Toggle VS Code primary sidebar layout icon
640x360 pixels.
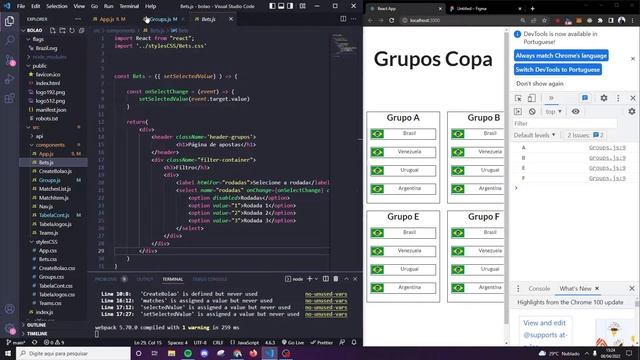pos(272,6)
